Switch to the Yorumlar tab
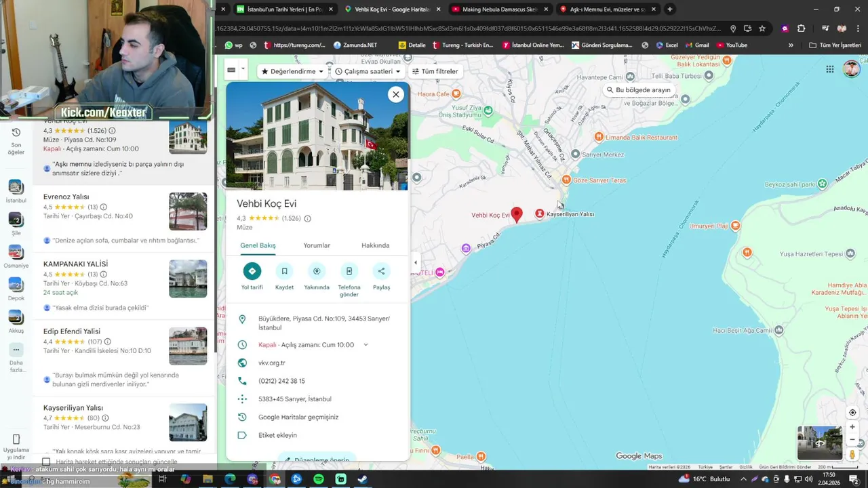Image resolution: width=868 pixels, height=488 pixels. coord(317,245)
